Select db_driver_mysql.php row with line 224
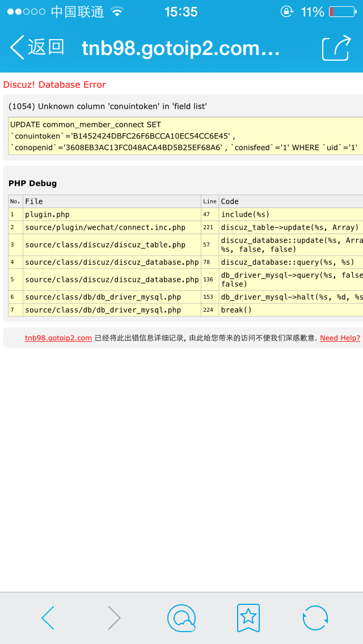 pyautogui.click(x=185, y=310)
